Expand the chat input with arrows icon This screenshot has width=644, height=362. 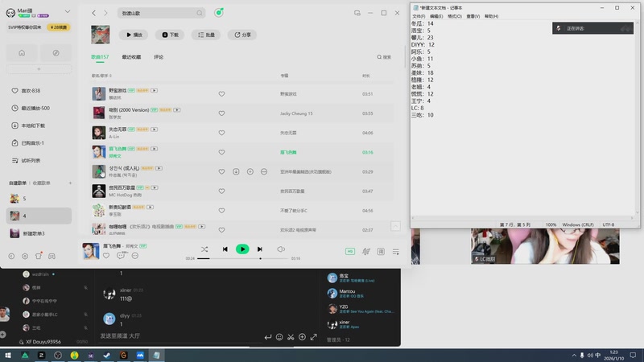pos(314,337)
